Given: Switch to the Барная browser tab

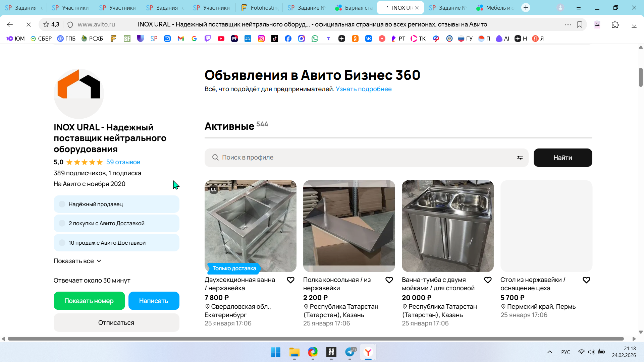Looking at the screenshot, I should tap(354, 7).
